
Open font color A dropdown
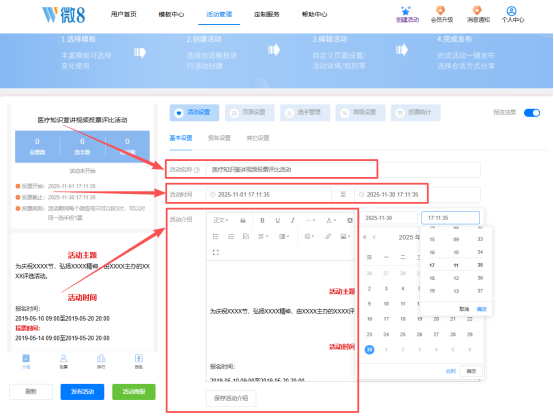click(330, 220)
